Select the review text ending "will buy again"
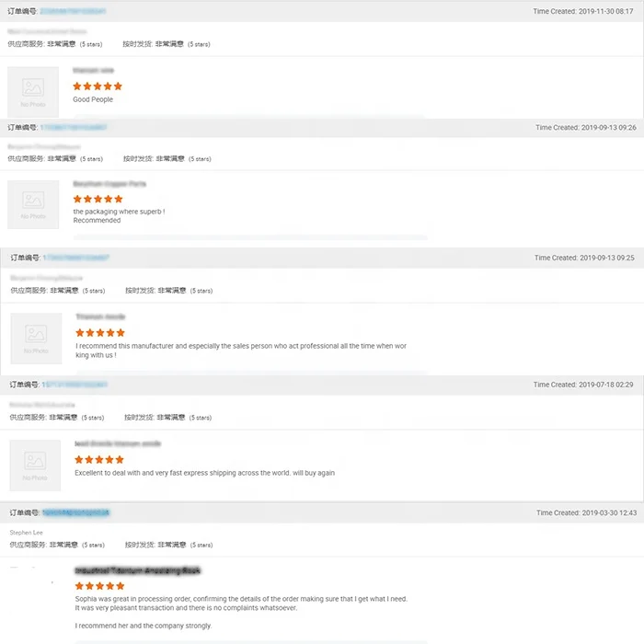Image resolution: width=644 pixels, height=644 pixels. [204, 473]
